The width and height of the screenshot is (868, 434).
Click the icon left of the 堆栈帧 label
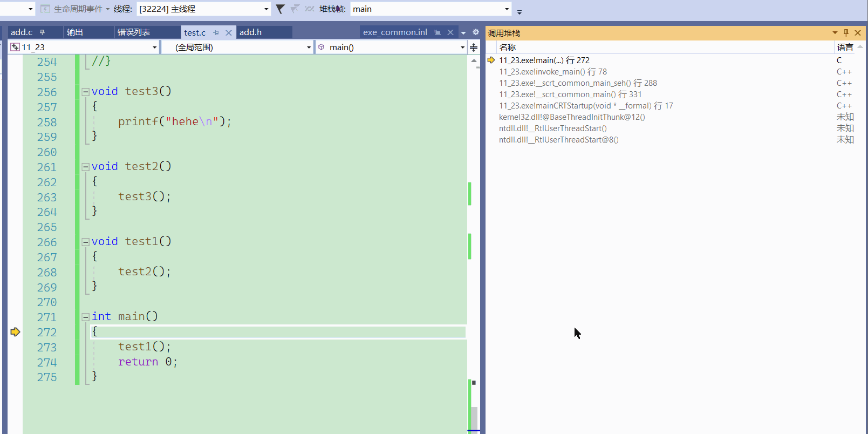point(309,9)
